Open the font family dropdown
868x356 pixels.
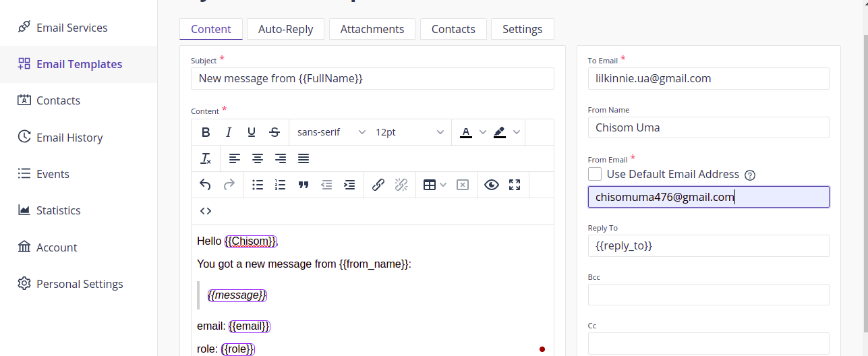(x=331, y=132)
